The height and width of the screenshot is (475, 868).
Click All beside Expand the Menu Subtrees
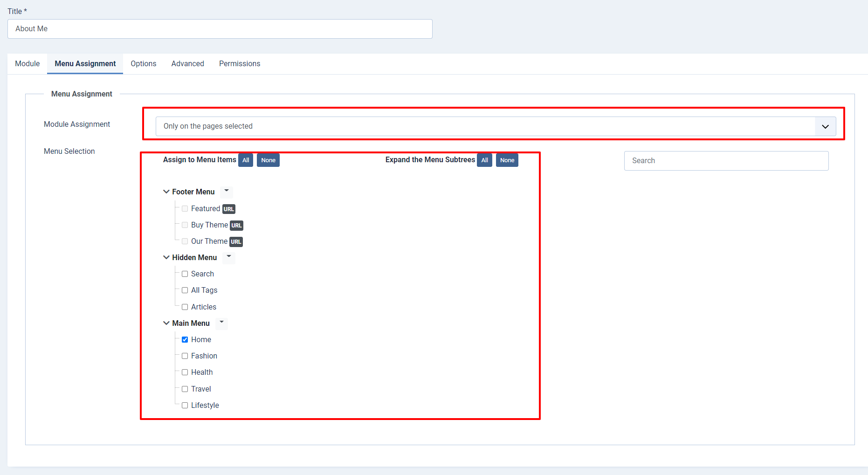[x=484, y=160]
